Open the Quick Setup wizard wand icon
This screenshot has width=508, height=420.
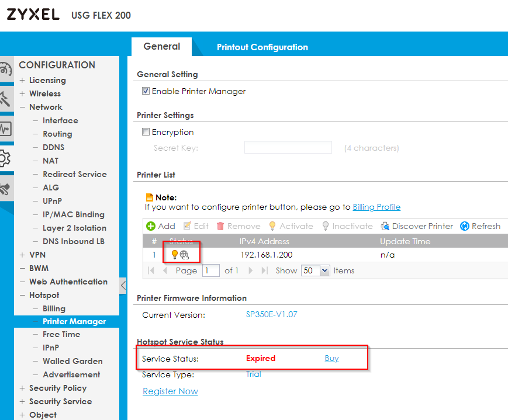click(x=5, y=98)
